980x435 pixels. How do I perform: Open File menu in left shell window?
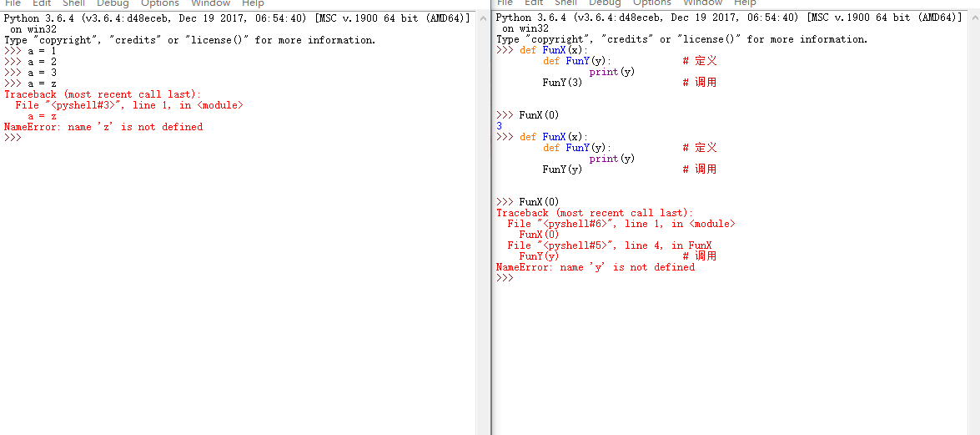13,3
